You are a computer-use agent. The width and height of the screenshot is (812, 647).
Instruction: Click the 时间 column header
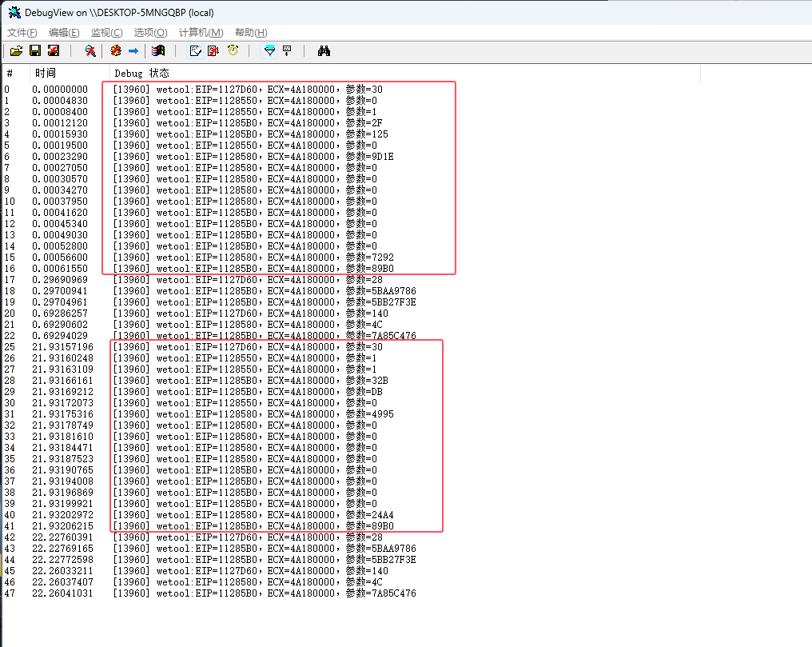(x=70, y=73)
